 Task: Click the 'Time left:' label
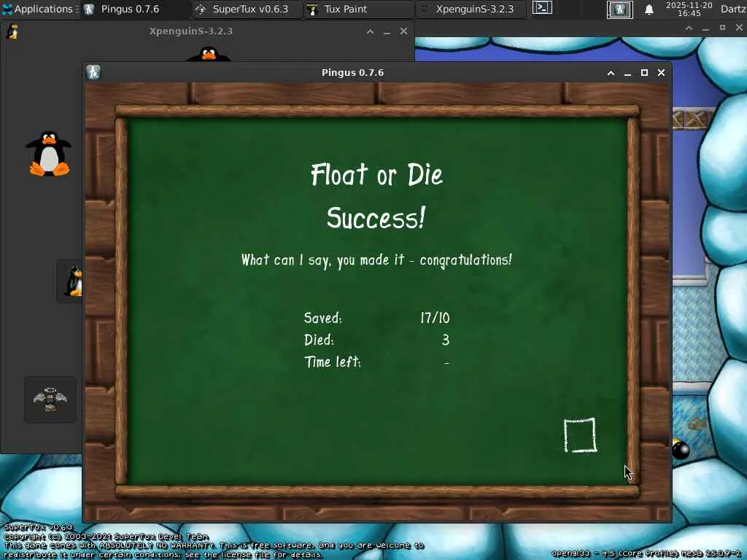point(333,362)
